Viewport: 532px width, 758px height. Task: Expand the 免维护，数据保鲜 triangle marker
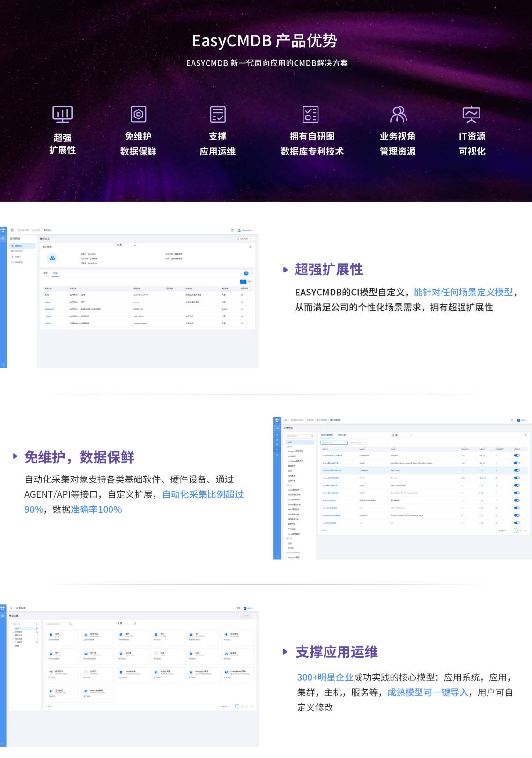[x=15, y=456]
